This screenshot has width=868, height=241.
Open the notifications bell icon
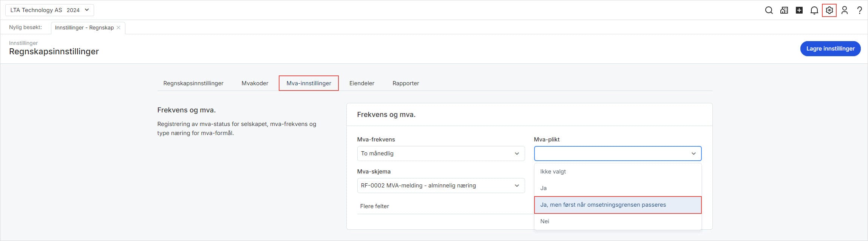814,10
